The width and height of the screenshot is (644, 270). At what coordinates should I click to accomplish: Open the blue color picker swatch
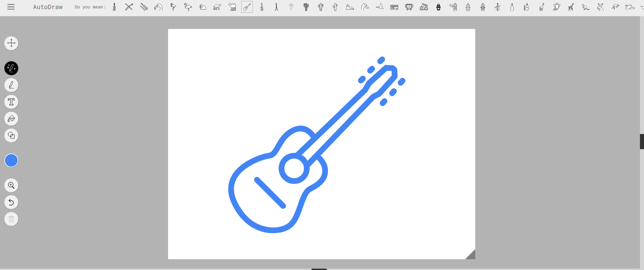[11, 161]
